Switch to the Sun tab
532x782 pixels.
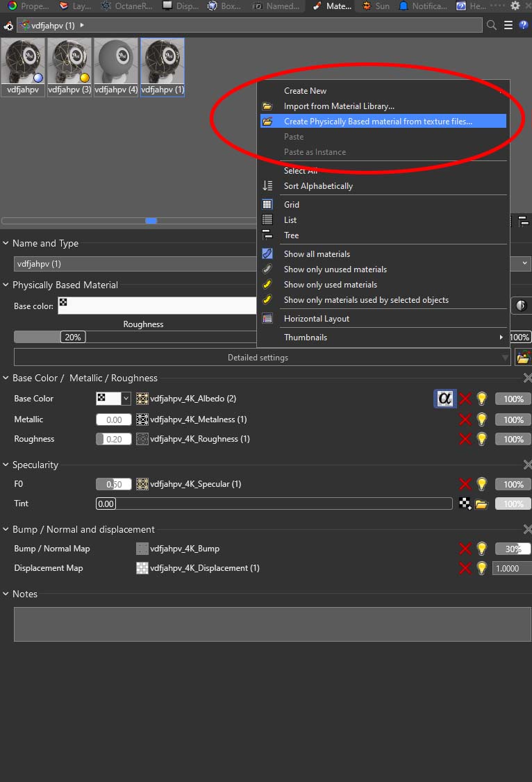pos(376,6)
